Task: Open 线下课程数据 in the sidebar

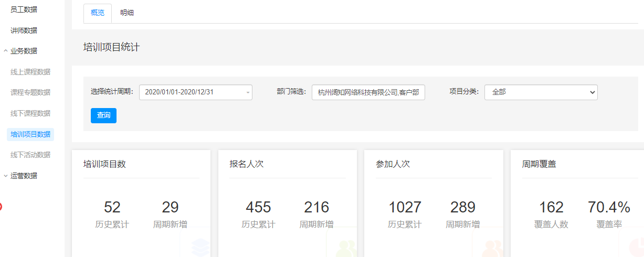Action: tap(30, 113)
